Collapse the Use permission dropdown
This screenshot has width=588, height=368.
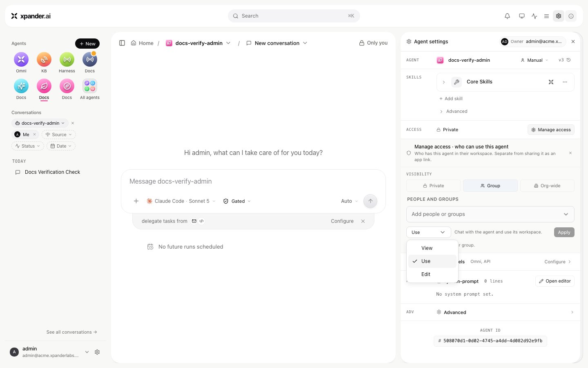(429, 232)
